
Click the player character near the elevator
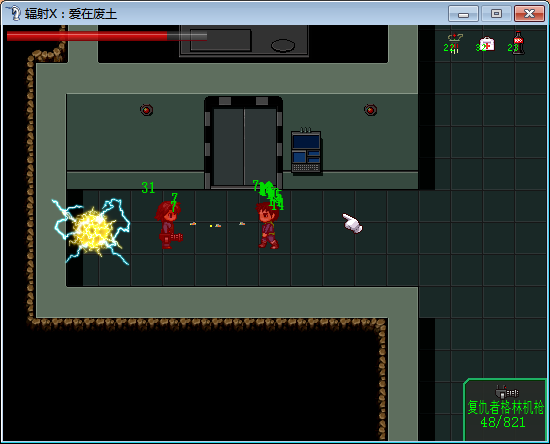(268, 225)
